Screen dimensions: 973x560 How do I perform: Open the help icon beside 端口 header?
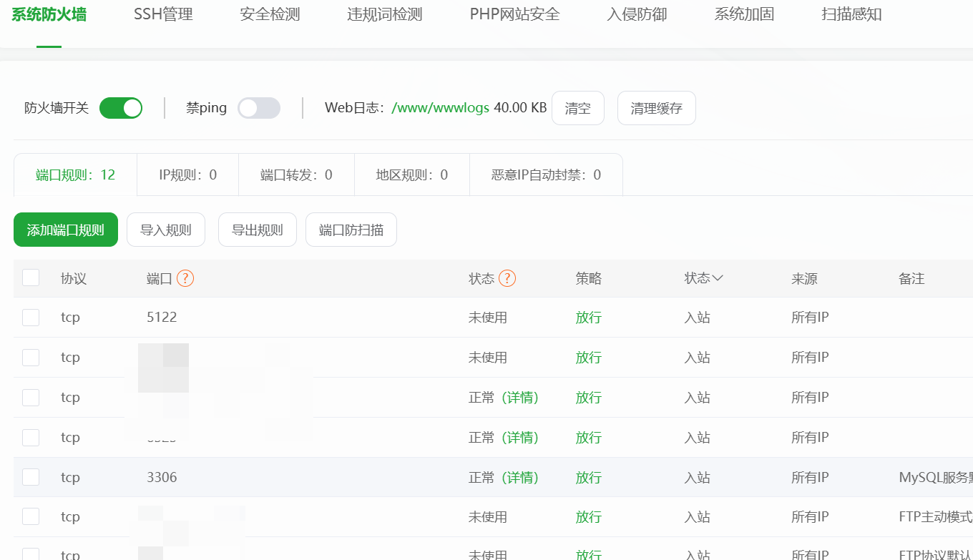click(x=185, y=278)
